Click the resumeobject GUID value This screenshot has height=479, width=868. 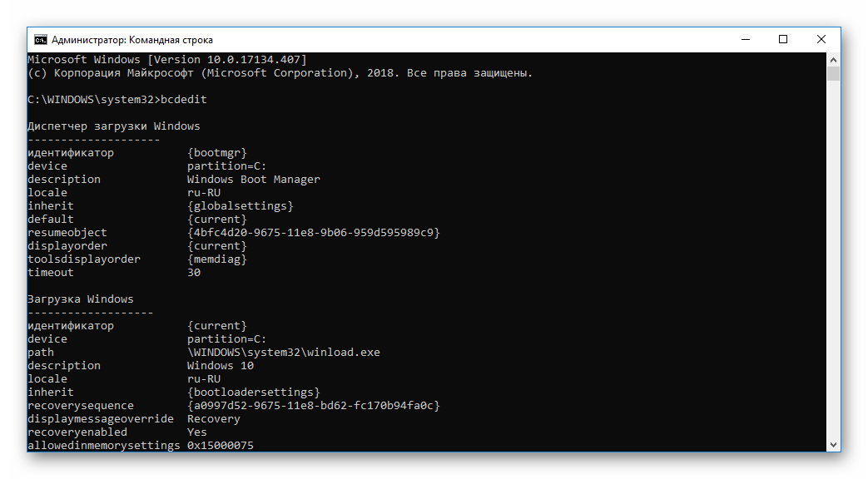tap(313, 233)
